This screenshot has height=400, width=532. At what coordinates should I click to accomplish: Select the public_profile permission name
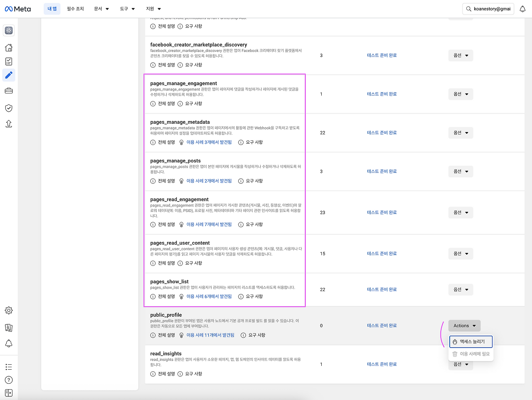coord(166,315)
